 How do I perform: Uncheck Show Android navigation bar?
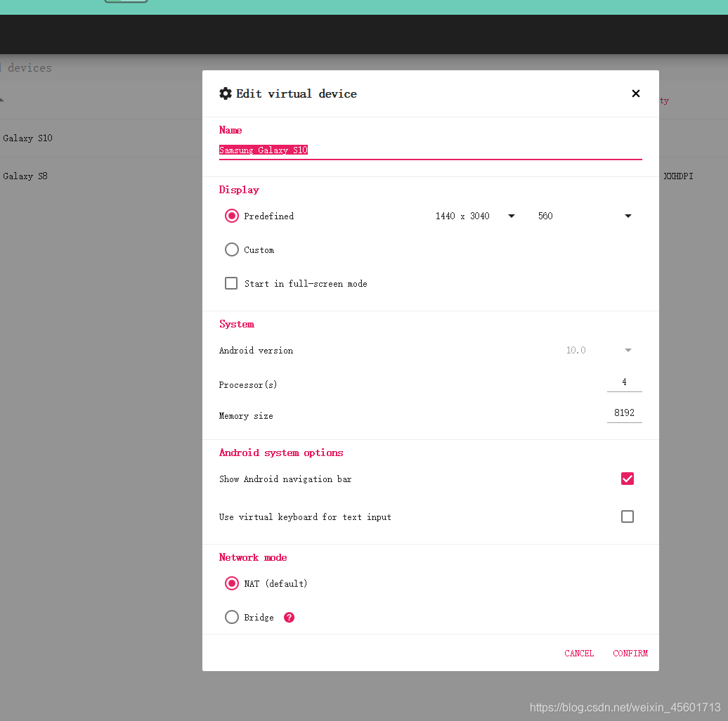pos(628,479)
